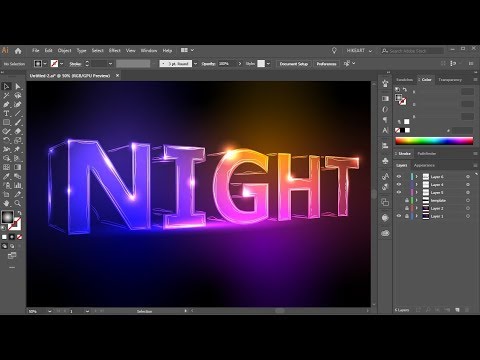Screen dimensions: 480x360
Task: Toggle visibility eye of Layer 6
Action: pyautogui.click(x=399, y=176)
